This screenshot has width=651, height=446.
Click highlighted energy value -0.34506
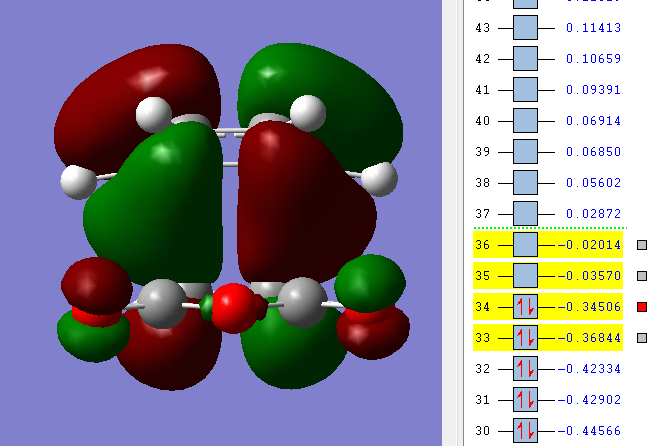click(x=589, y=307)
